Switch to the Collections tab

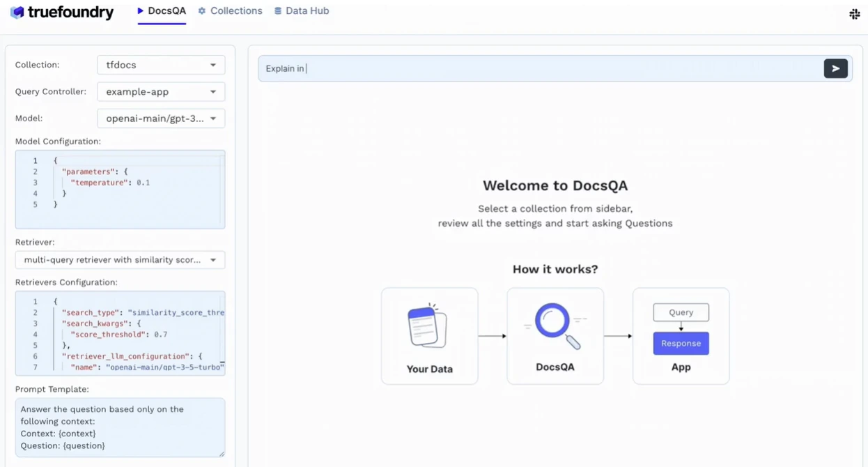230,11
